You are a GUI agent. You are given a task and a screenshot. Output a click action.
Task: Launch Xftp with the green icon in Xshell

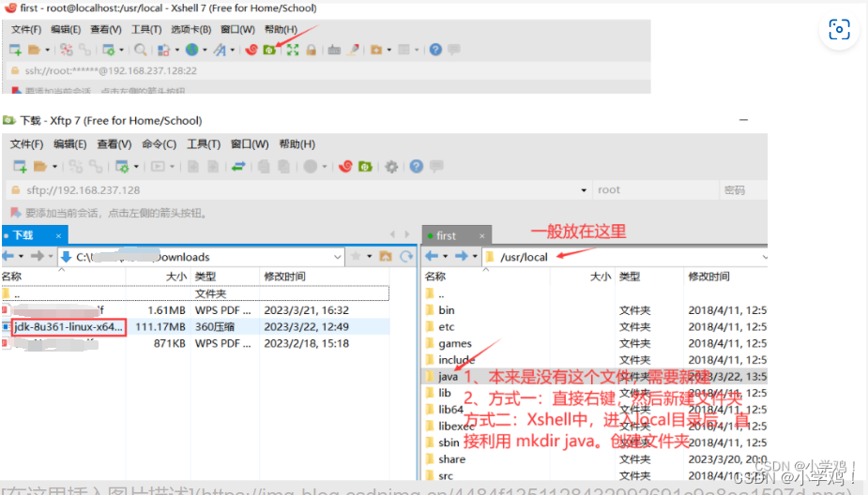(269, 50)
